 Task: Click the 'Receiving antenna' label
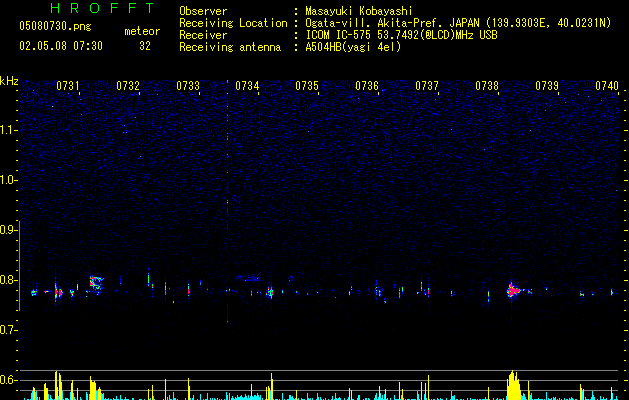(230, 47)
